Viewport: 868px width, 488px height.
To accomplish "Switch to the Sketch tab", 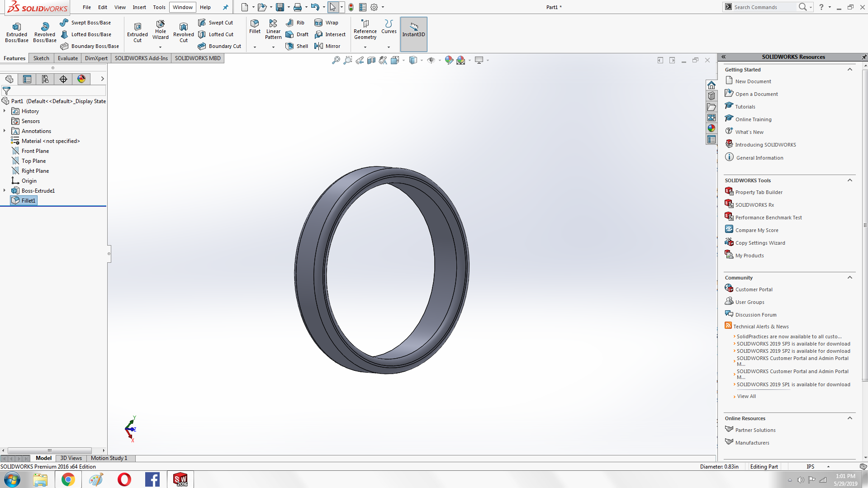I will (41, 58).
